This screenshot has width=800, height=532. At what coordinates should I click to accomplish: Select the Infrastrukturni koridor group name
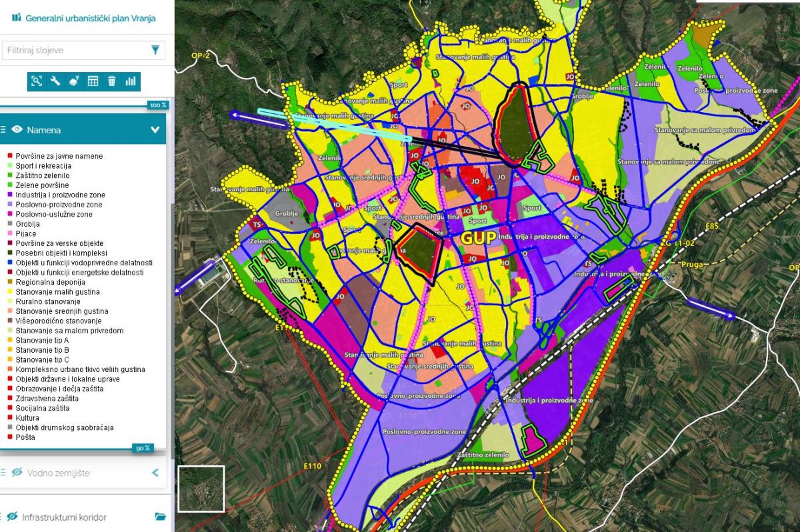(64, 517)
